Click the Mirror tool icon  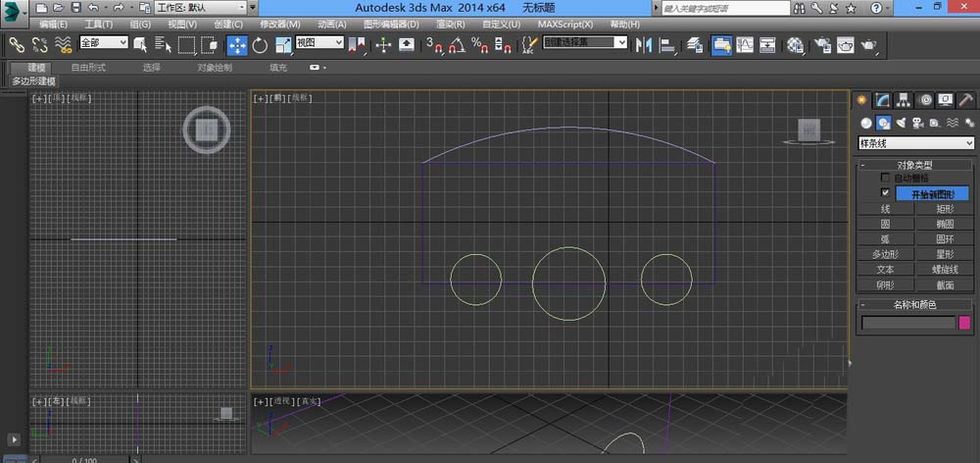[x=644, y=45]
